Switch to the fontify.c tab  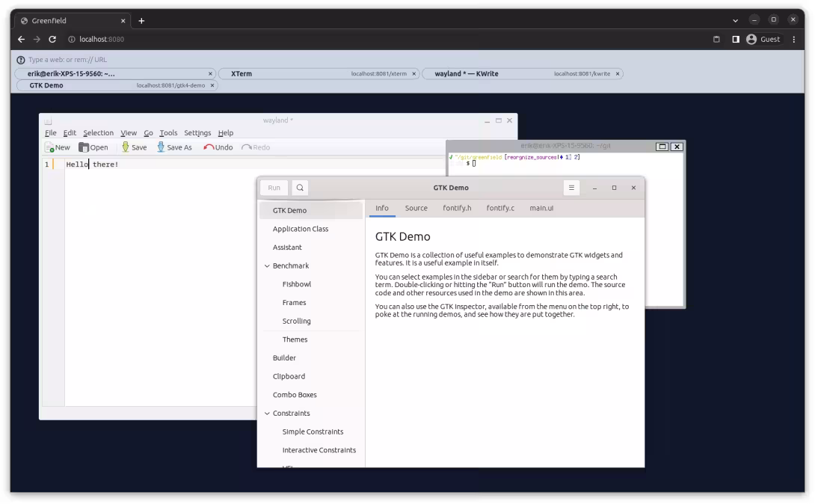[x=500, y=209]
